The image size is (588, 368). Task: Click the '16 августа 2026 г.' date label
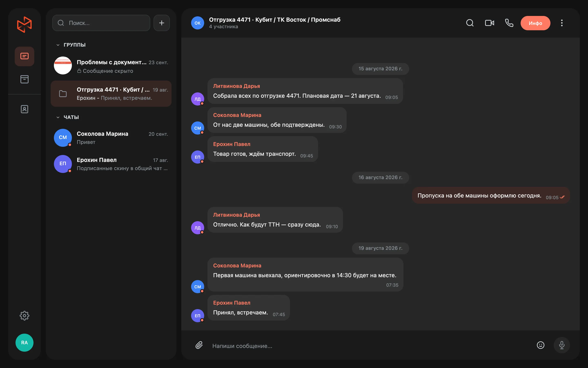pos(380,177)
